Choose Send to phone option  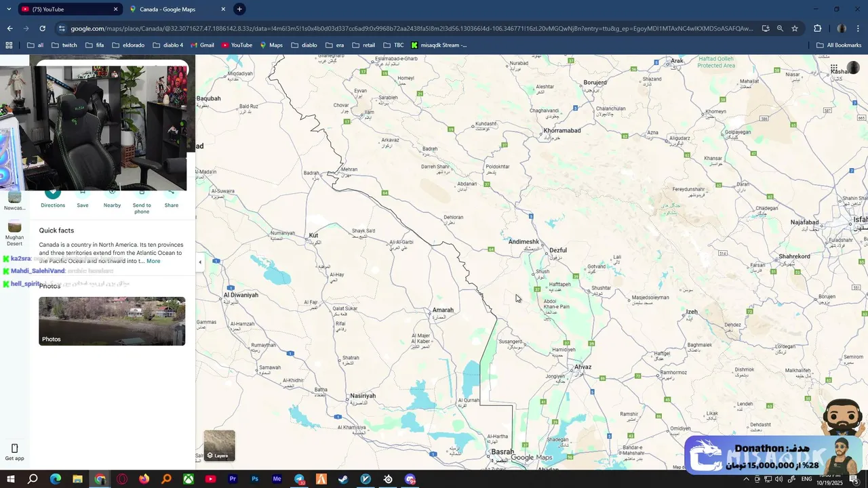coord(142,201)
